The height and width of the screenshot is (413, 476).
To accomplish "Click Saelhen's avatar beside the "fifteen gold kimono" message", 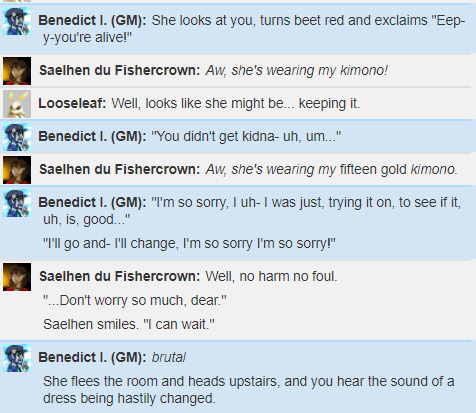I will [x=17, y=170].
